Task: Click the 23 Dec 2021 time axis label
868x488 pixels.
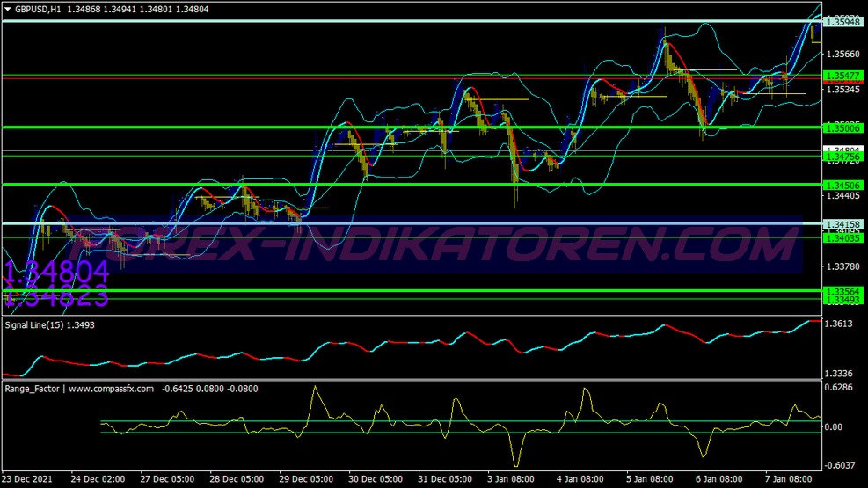Action: pos(27,478)
